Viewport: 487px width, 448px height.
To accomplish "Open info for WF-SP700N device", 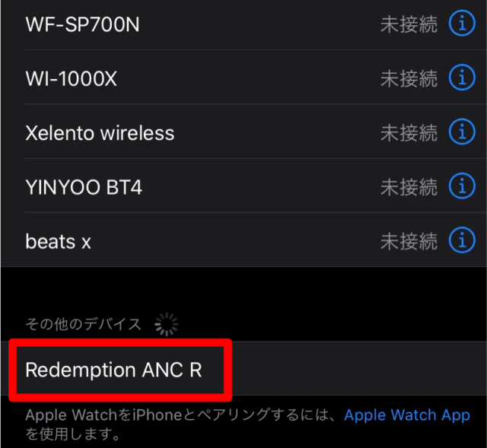I will [462, 24].
